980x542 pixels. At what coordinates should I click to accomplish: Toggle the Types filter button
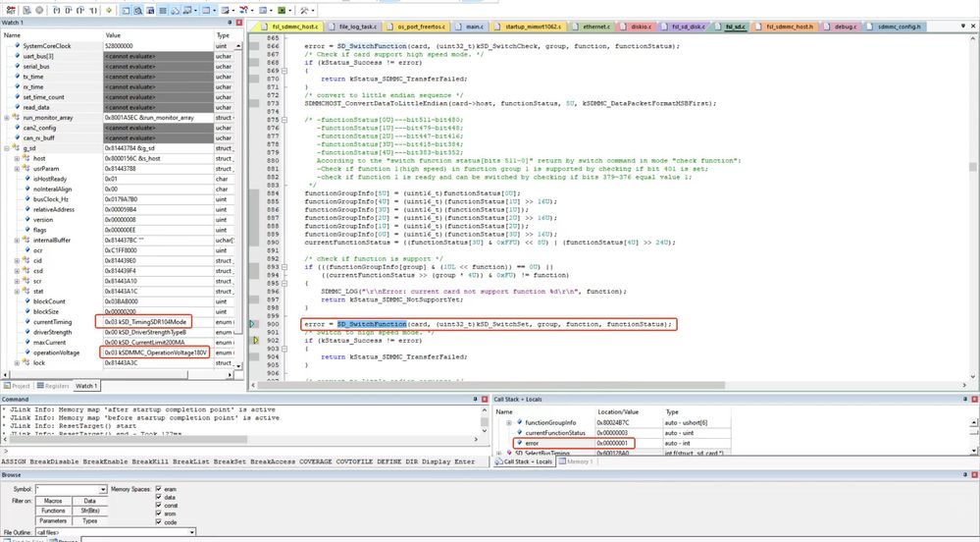tap(90, 520)
